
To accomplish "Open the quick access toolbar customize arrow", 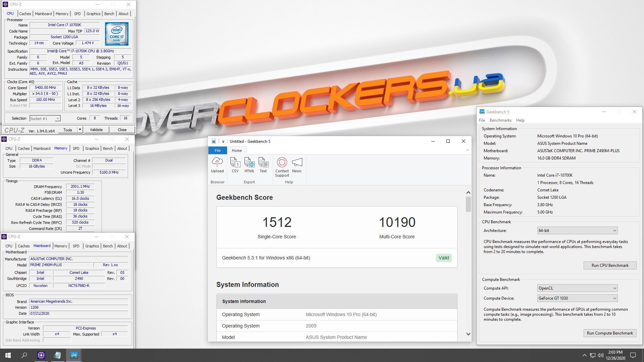I will pyautogui.click(x=223, y=141).
